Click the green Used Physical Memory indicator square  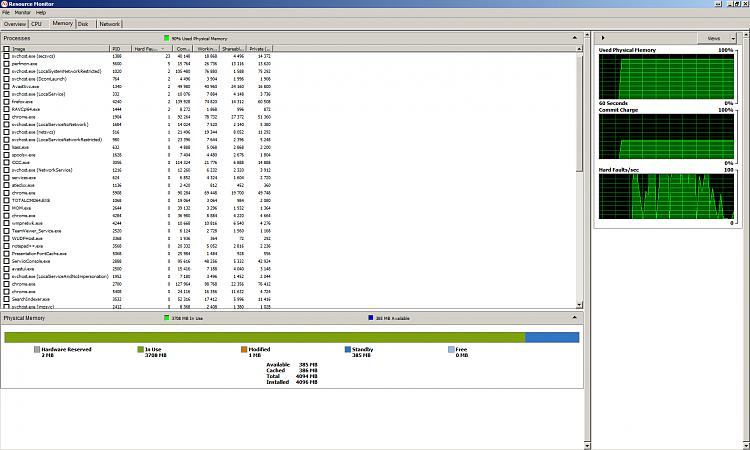point(166,38)
